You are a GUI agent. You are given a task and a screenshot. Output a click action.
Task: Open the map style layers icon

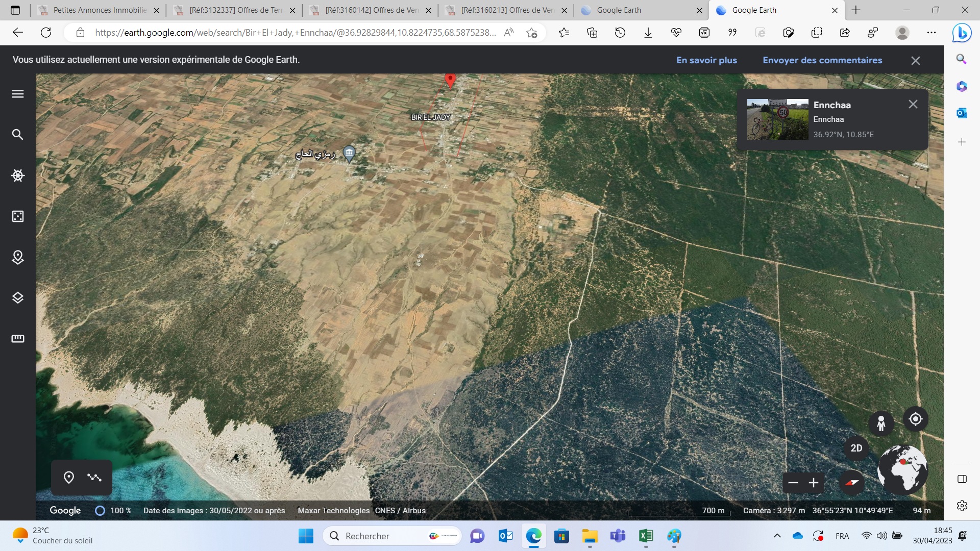tap(18, 298)
